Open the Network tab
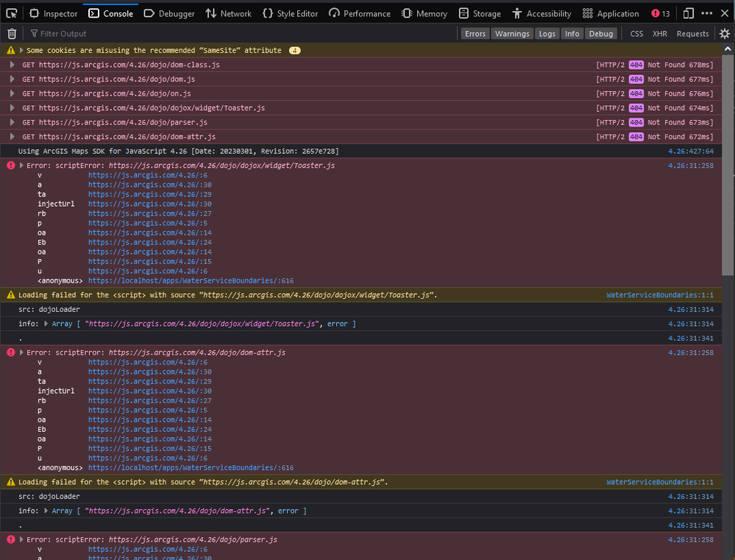This screenshot has width=735, height=560. click(x=229, y=13)
